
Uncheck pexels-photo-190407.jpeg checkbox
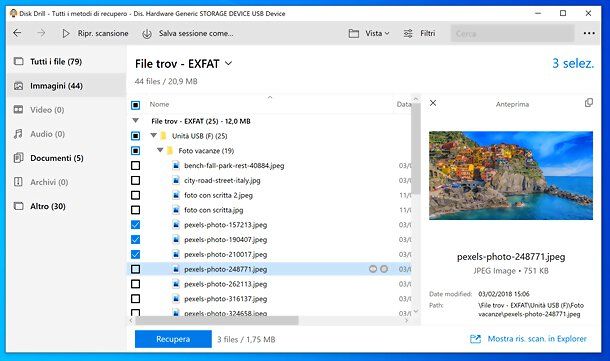click(x=135, y=239)
